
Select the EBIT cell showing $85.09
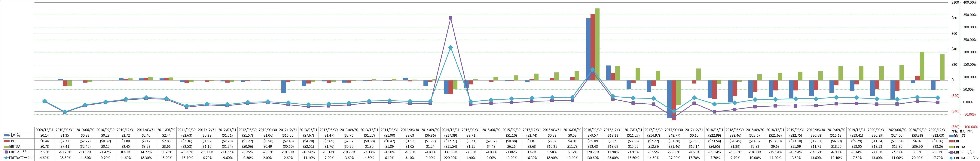tap(592, 141)
